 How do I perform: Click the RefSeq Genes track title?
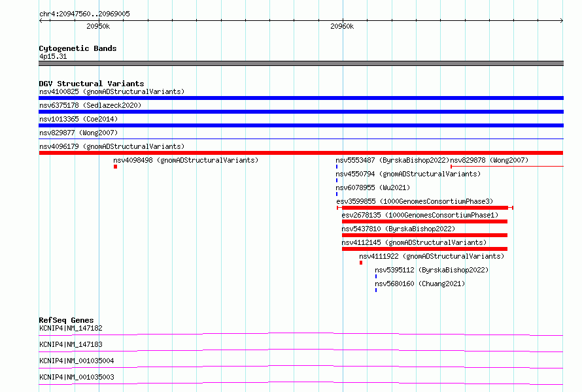point(66,320)
